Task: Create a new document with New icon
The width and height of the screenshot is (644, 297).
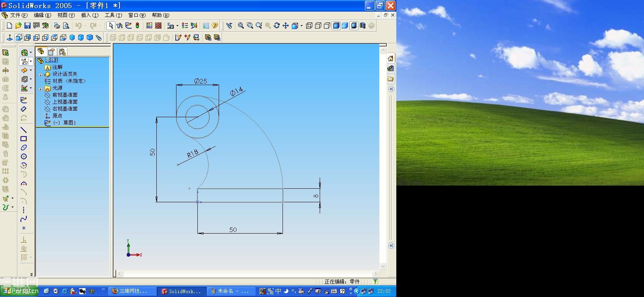Action: click(9, 26)
